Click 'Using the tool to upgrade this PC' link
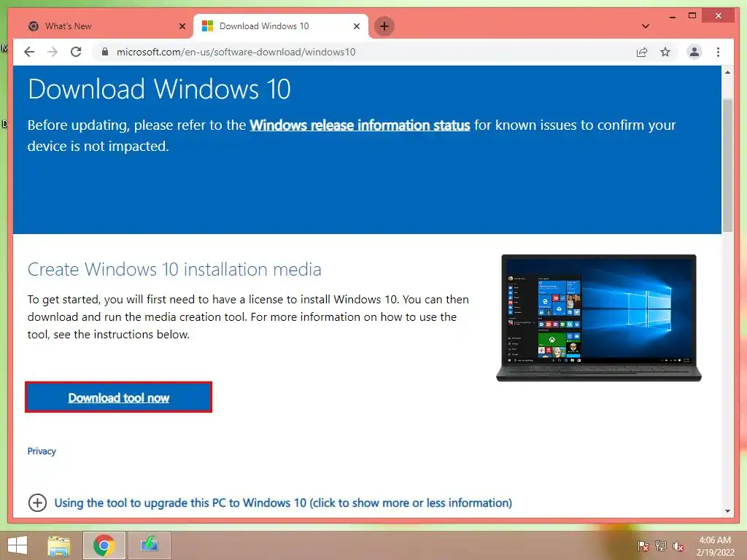 click(283, 503)
